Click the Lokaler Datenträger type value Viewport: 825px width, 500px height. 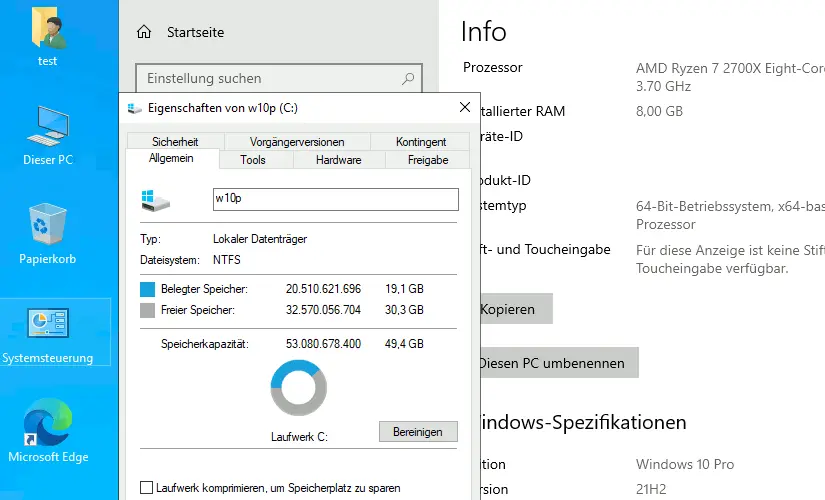coord(260,239)
